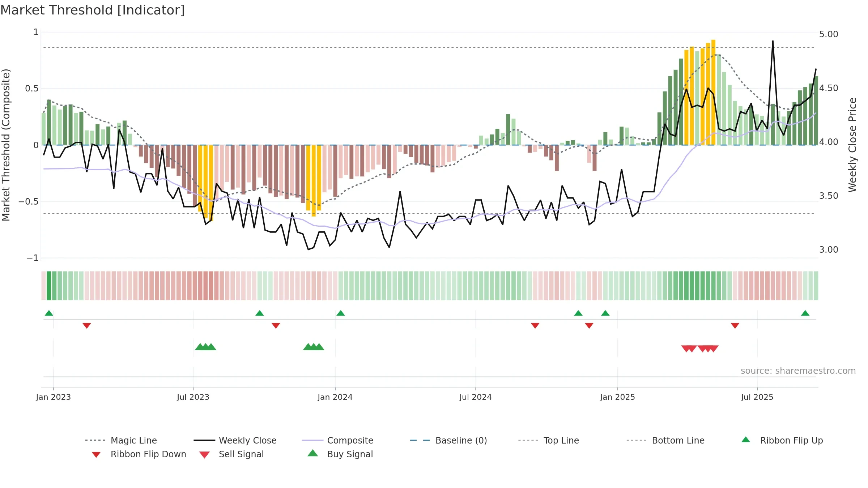
Task: Click the dark red ribbon segment near Jul 2023
Action: click(x=211, y=286)
